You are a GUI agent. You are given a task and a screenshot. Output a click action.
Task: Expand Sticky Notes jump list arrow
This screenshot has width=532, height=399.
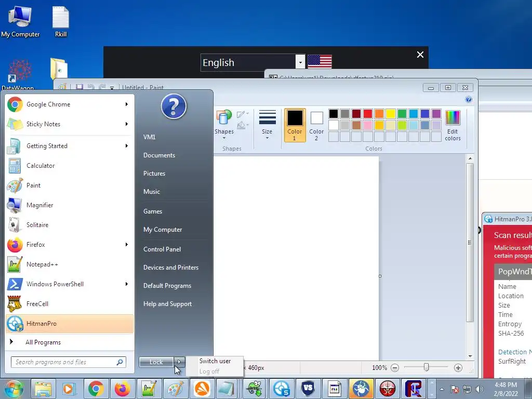pyautogui.click(x=127, y=124)
